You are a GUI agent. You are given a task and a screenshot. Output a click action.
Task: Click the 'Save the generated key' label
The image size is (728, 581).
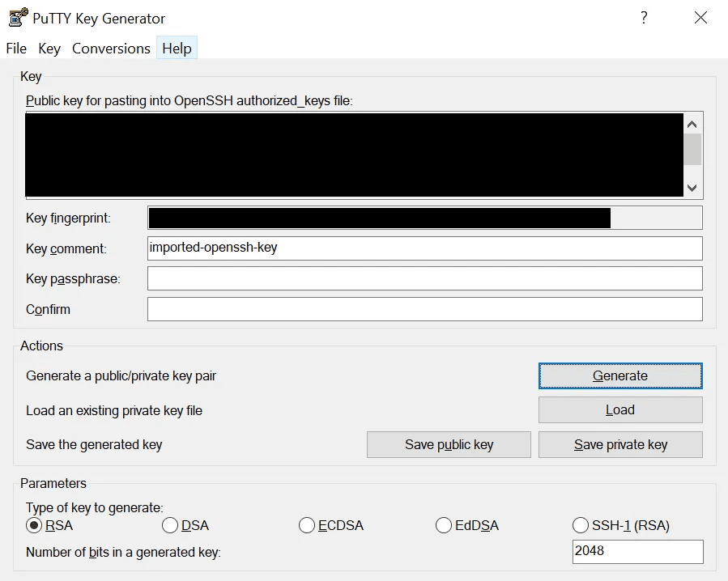94,444
